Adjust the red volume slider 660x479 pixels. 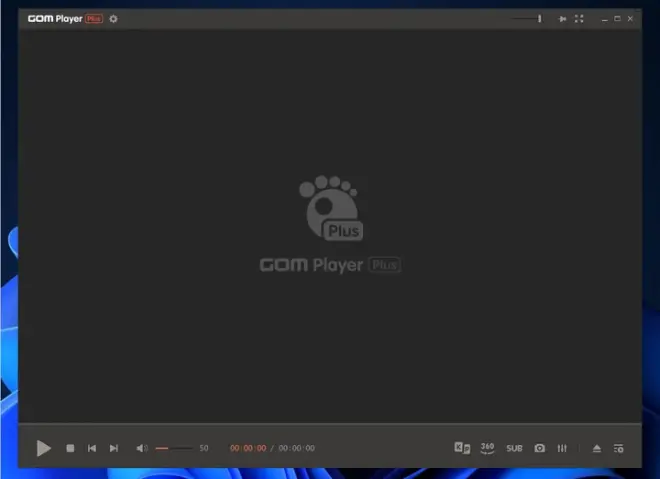pyautogui.click(x=174, y=448)
